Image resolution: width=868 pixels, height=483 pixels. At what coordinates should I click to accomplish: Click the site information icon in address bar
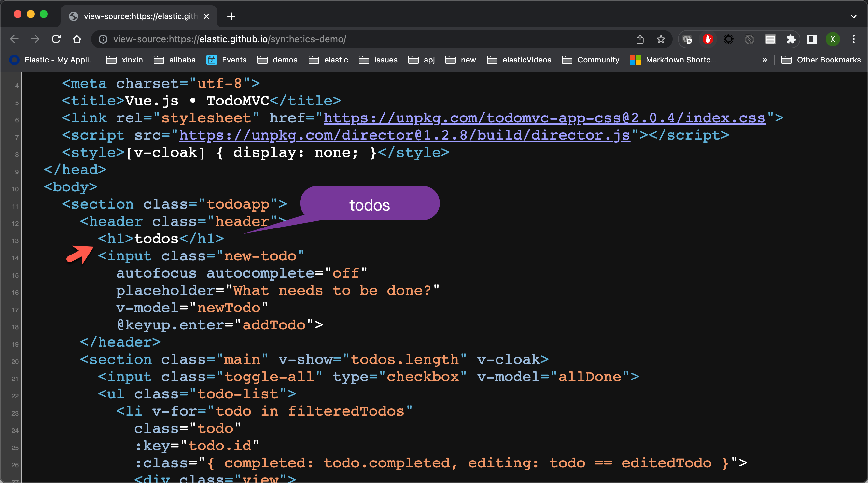[x=103, y=39]
